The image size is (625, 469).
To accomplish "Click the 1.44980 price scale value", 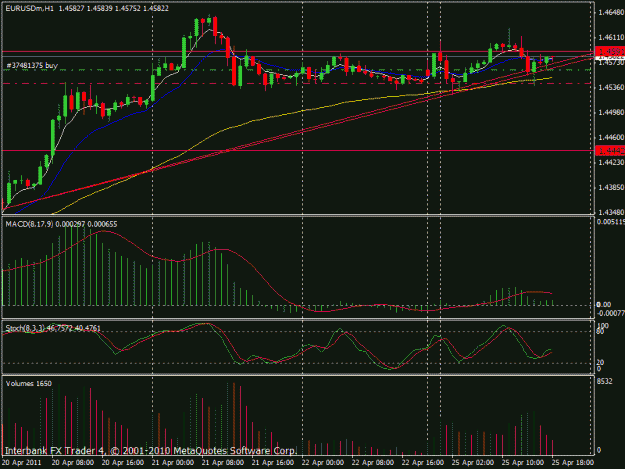I will pyautogui.click(x=611, y=112).
